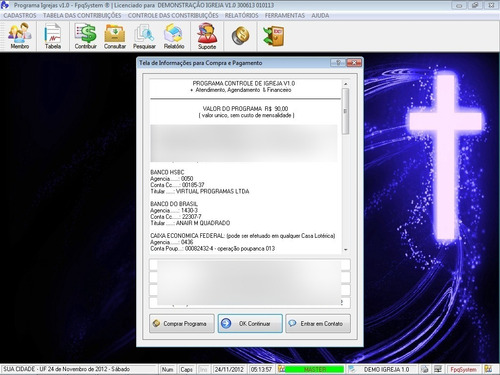
Task: Click the last icon after FpqSystem in status bar
Action: (488, 369)
